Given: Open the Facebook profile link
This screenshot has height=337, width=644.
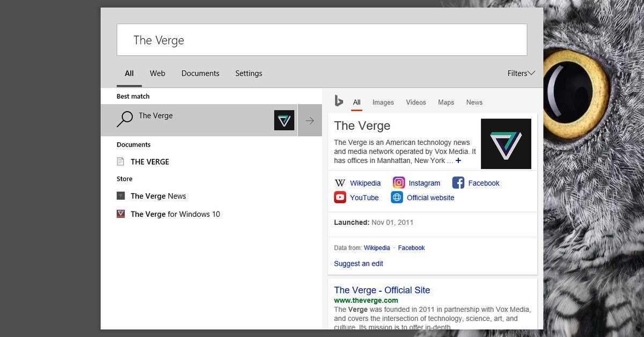Looking at the screenshot, I should [484, 183].
